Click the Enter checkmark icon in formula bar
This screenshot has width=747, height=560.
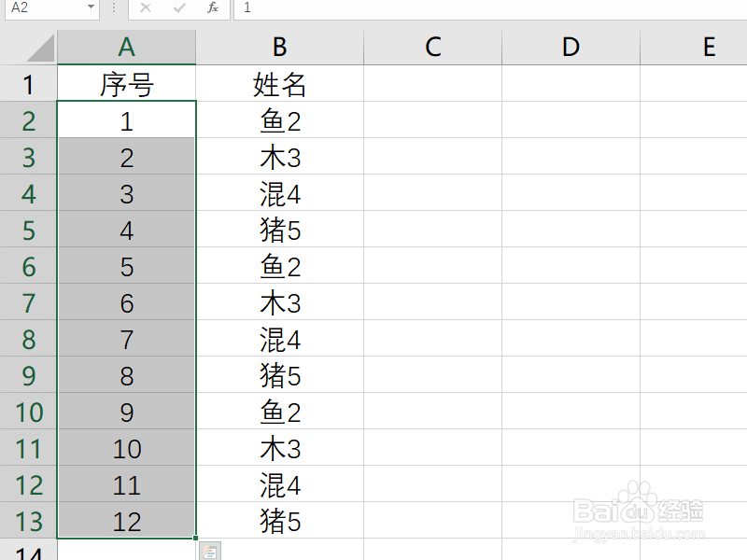click(x=179, y=7)
